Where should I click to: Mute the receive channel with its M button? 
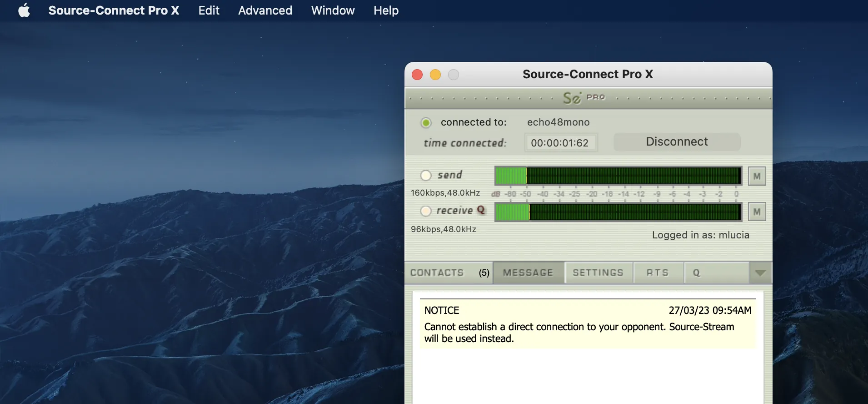point(757,212)
